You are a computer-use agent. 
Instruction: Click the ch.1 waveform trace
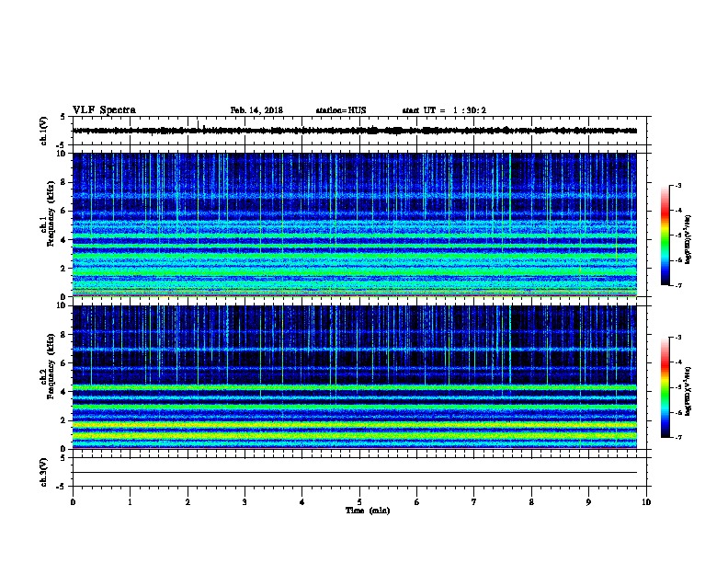[355, 131]
